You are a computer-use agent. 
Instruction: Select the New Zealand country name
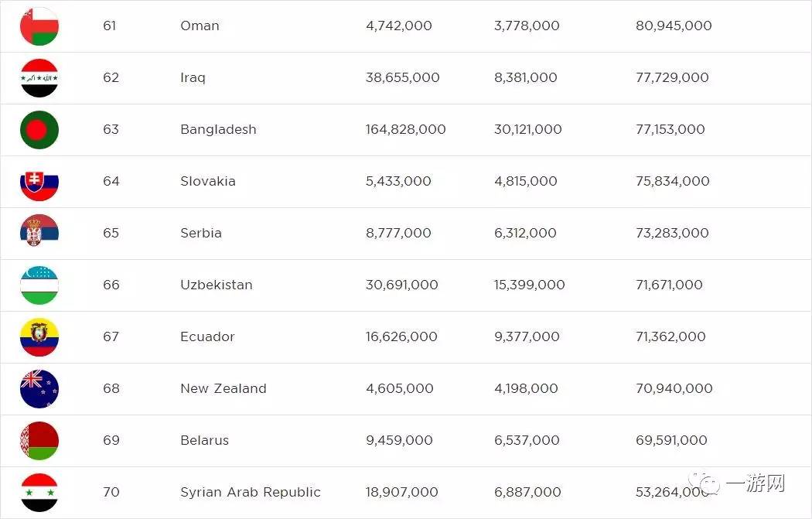click(x=223, y=389)
